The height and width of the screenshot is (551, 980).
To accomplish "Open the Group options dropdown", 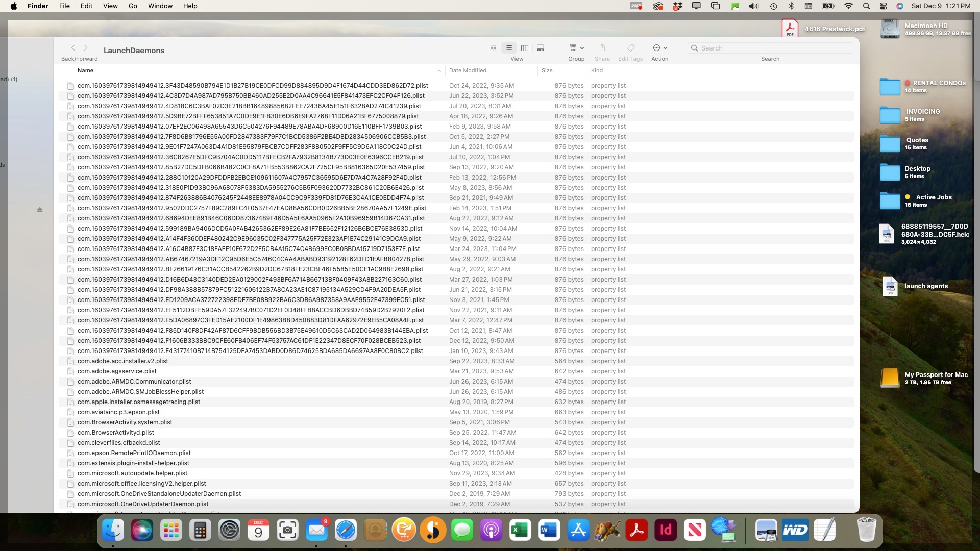I will tap(576, 48).
